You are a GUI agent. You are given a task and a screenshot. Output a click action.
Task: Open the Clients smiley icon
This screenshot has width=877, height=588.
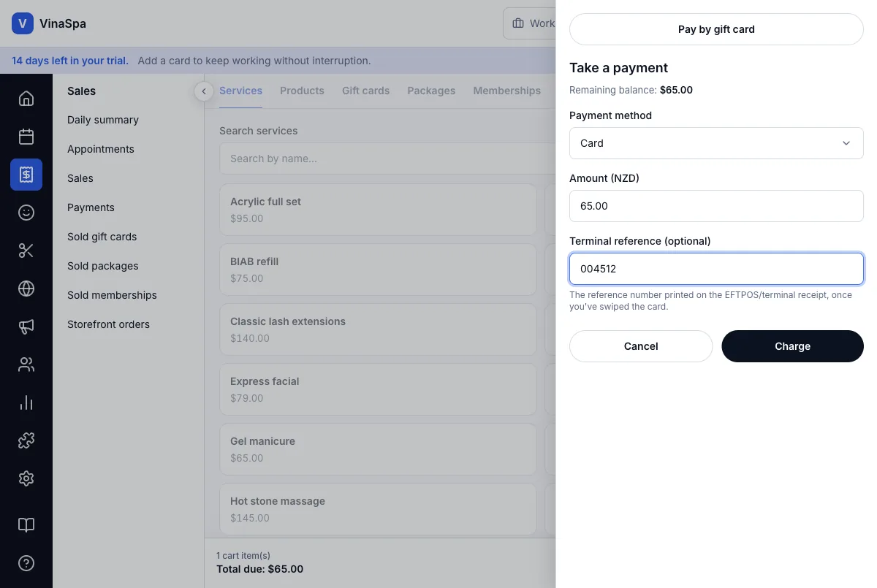click(x=26, y=213)
